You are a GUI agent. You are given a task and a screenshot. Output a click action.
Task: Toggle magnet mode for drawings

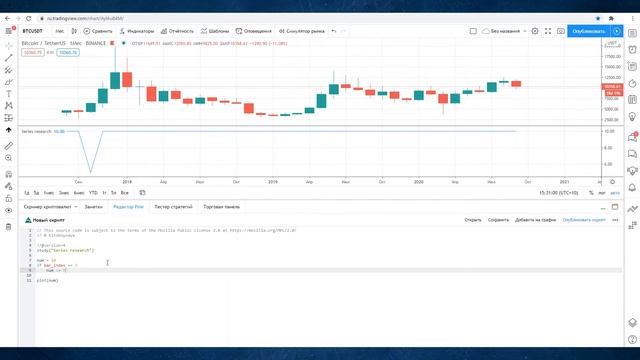(x=9, y=174)
